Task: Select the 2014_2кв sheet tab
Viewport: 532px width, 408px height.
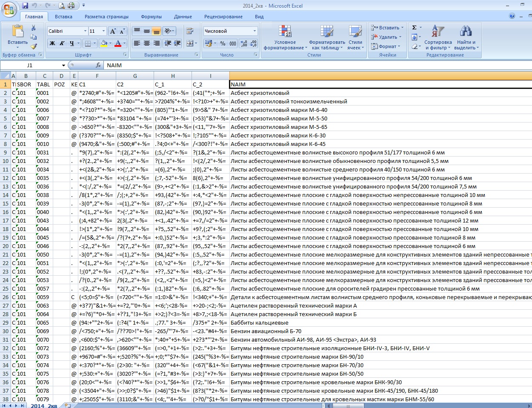Action: (44, 405)
